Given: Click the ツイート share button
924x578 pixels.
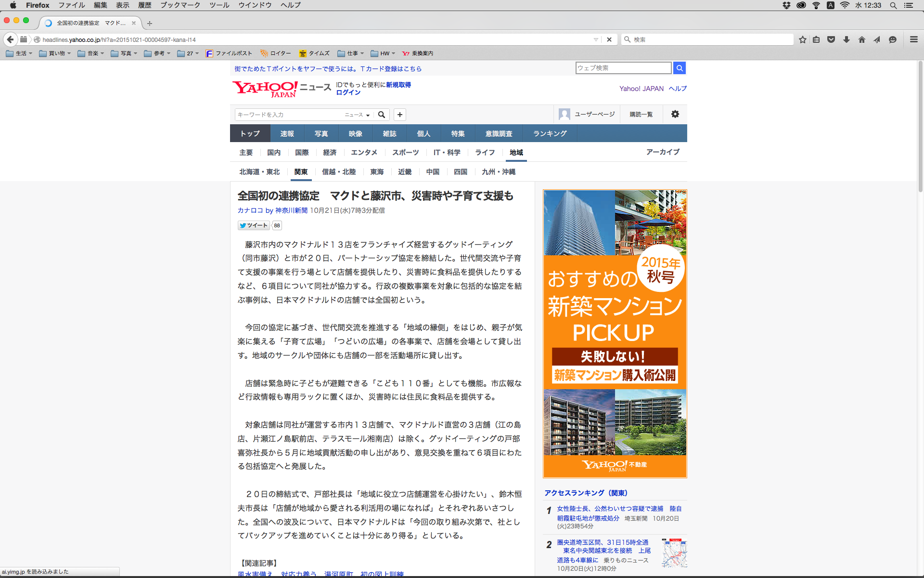Looking at the screenshot, I should 254,225.
